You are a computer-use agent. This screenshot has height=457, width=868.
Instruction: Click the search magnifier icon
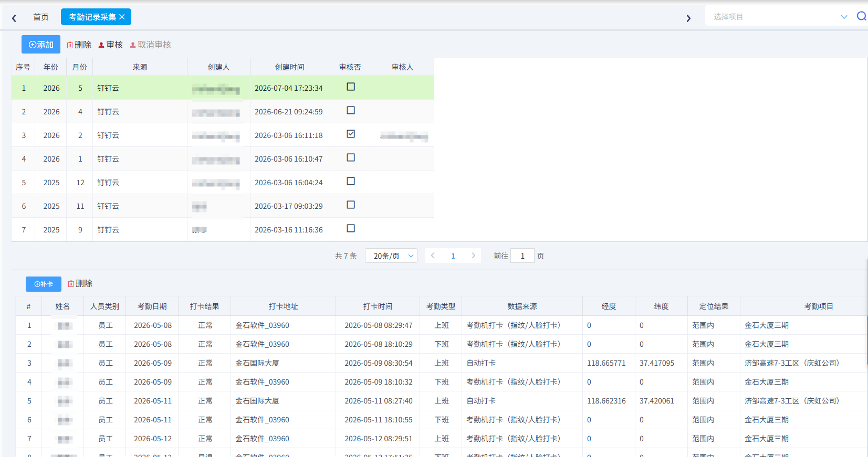tap(861, 16)
